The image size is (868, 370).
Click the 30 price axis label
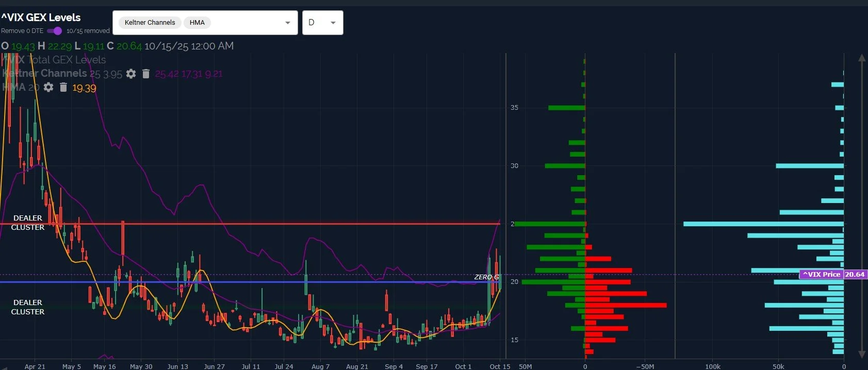(x=514, y=166)
